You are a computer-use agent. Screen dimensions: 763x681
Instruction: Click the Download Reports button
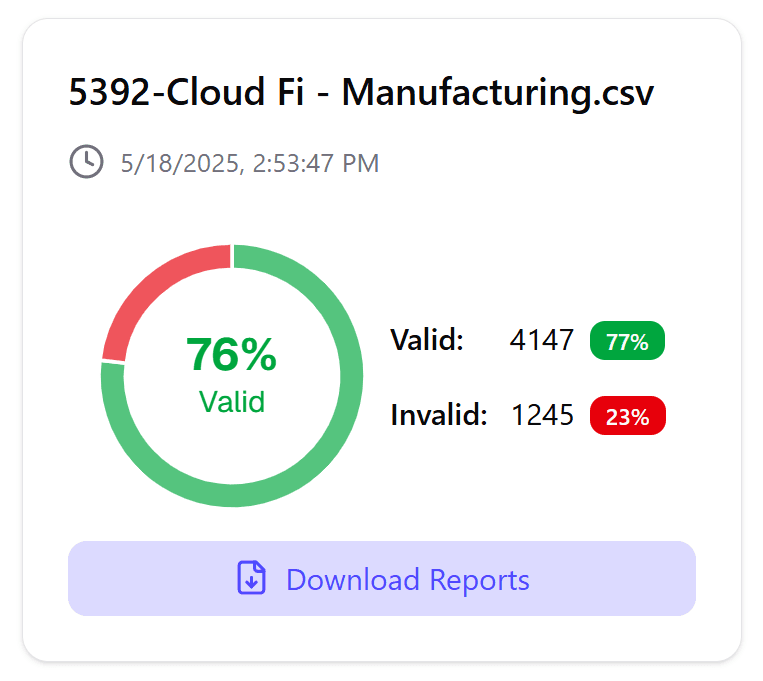382,578
